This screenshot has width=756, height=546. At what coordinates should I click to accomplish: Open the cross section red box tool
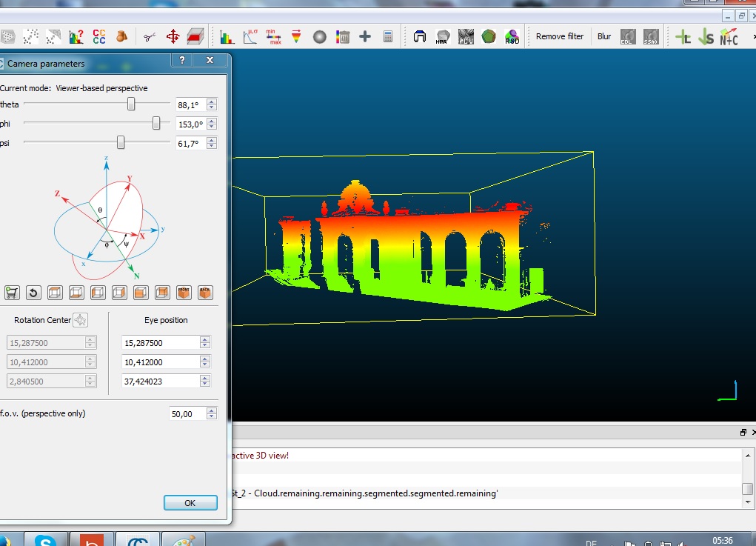[195, 36]
